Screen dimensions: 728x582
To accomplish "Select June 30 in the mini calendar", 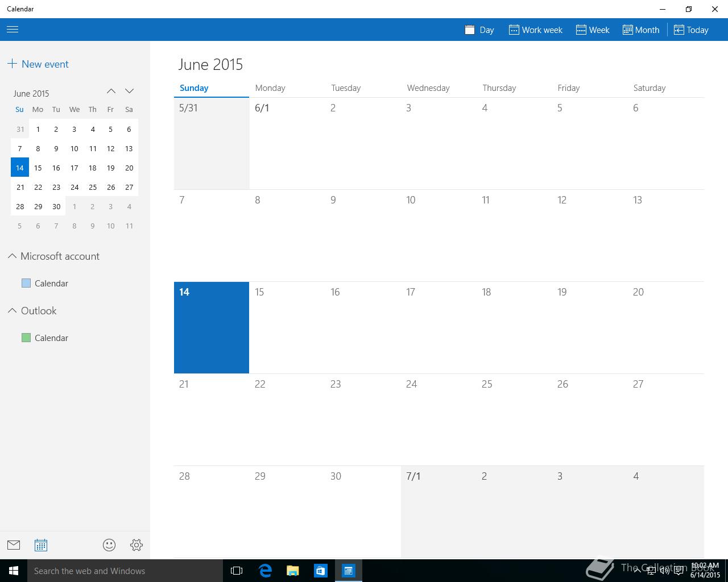I will point(56,206).
